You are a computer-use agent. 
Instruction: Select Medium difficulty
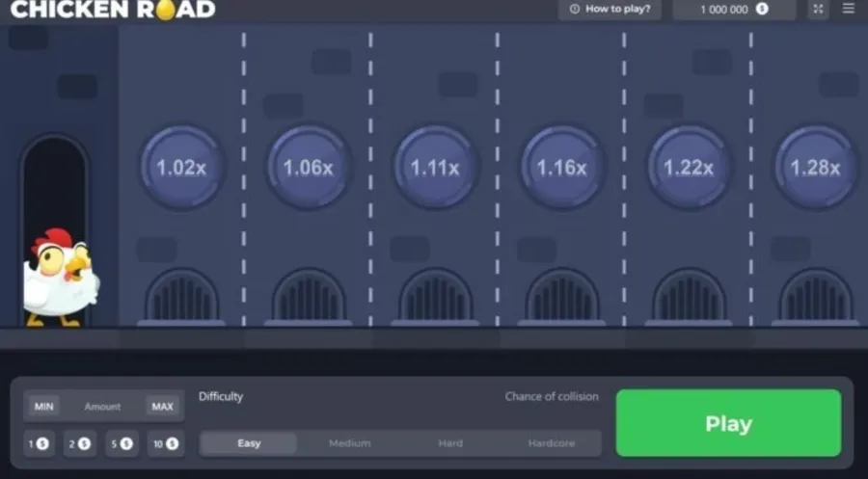pyautogui.click(x=349, y=443)
